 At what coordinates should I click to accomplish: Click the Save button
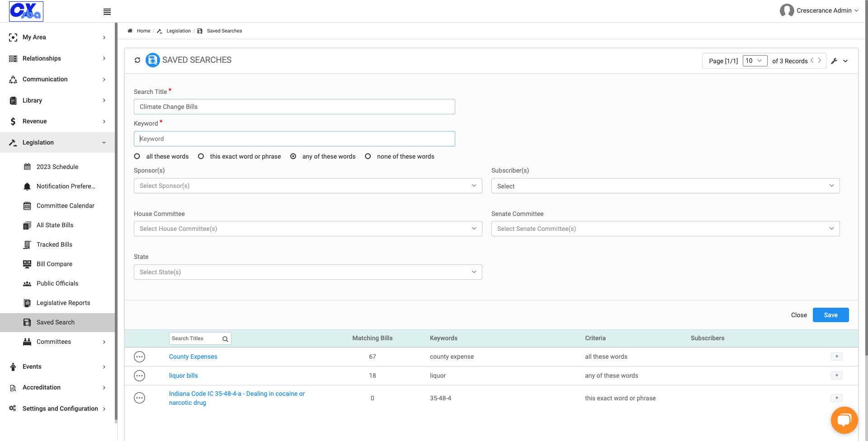pyautogui.click(x=830, y=315)
